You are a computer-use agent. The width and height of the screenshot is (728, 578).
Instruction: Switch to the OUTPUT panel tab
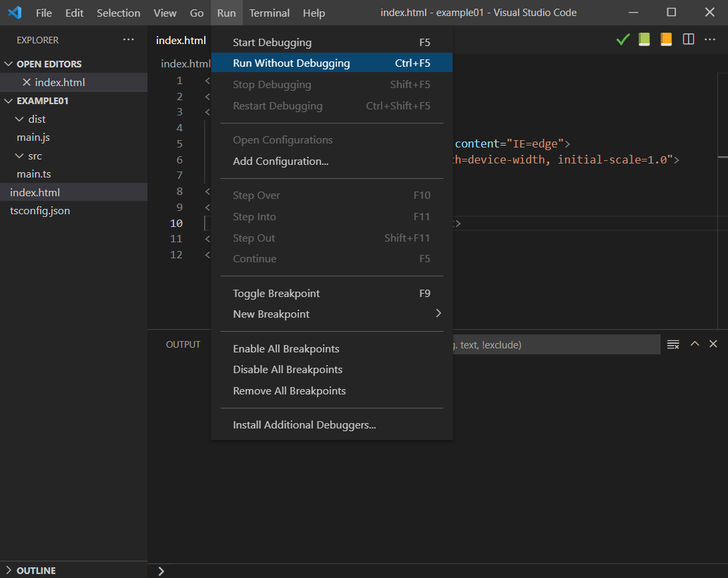pos(183,344)
